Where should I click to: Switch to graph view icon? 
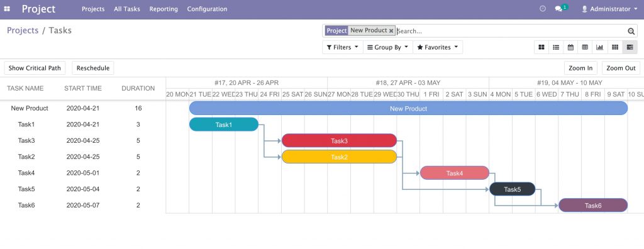[x=599, y=47]
